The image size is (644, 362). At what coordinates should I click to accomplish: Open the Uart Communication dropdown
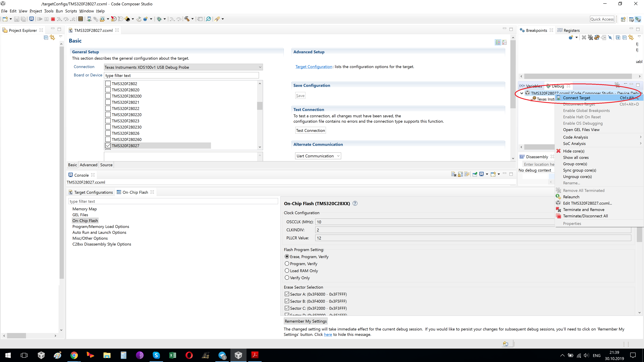[x=338, y=156]
